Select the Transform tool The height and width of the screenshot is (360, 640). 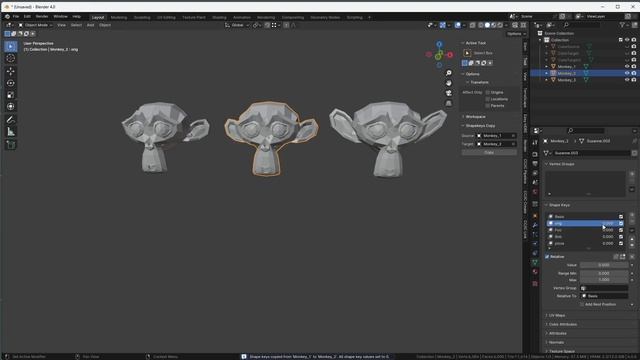(11, 107)
